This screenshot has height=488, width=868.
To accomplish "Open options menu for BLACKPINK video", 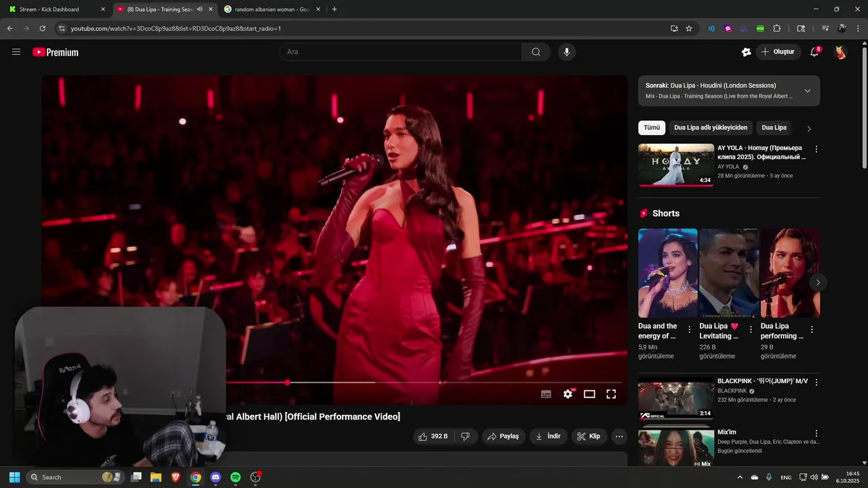I will (816, 382).
